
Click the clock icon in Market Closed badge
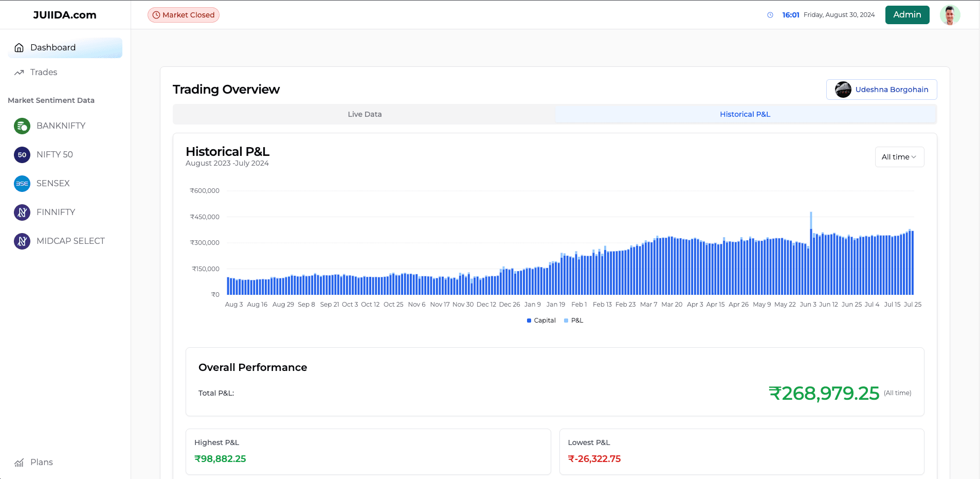(x=156, y=15)
